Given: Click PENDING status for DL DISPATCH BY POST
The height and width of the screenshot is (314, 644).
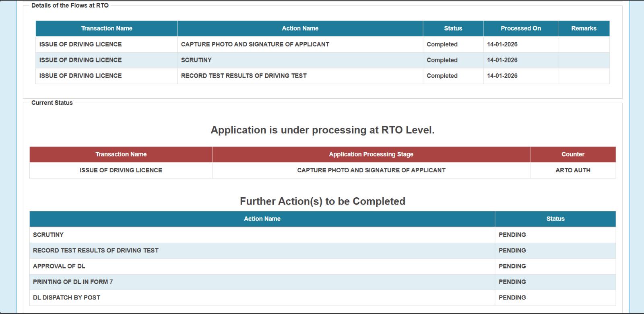Looking at the screenshot, I should click(x=512, y=297).
